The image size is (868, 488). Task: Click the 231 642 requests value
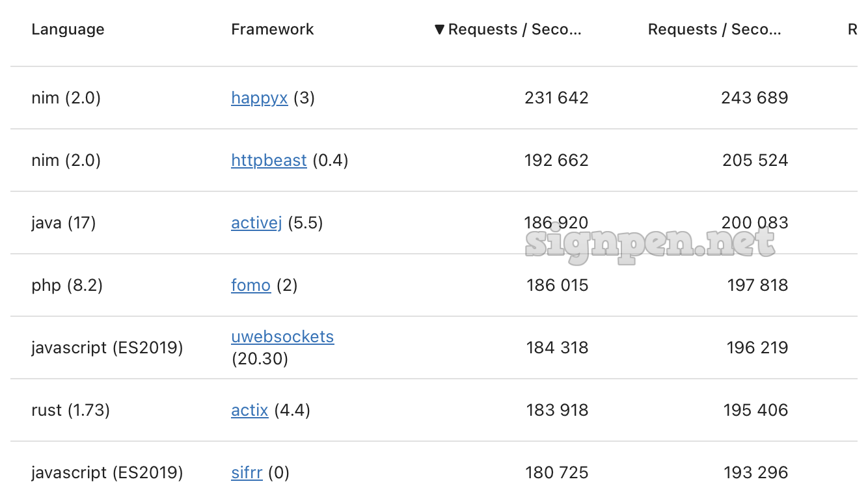[x=556, y=98]
